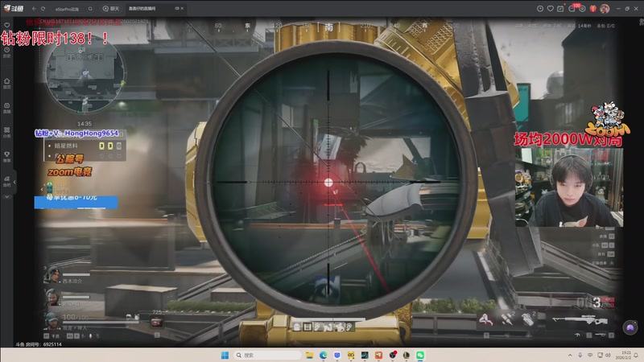Screen dimensions: 644x362
Task: Open the trophy events icon in the sidebar
Action: (x=7, y=157)
